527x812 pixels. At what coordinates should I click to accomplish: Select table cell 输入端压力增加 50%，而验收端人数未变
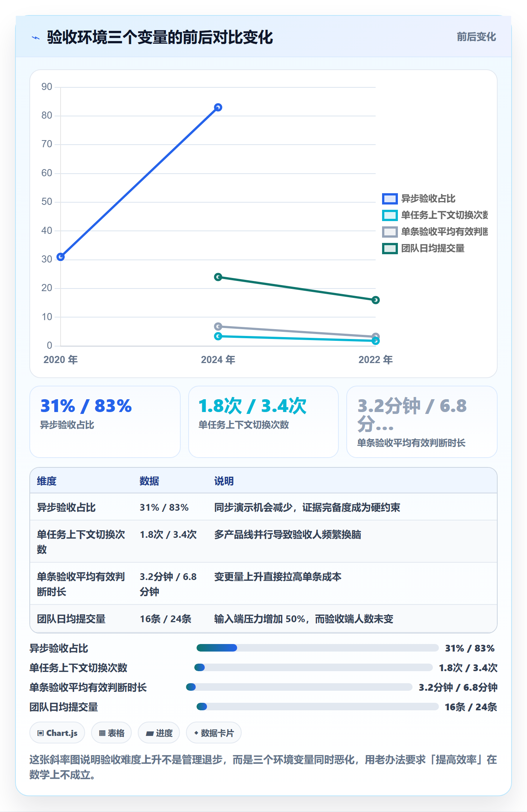point(304,619)
